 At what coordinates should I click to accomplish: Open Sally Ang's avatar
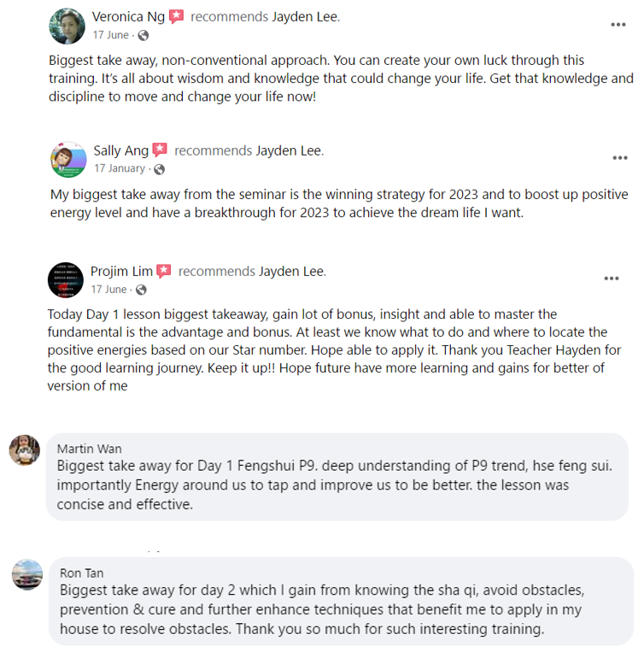coord(68,160)
